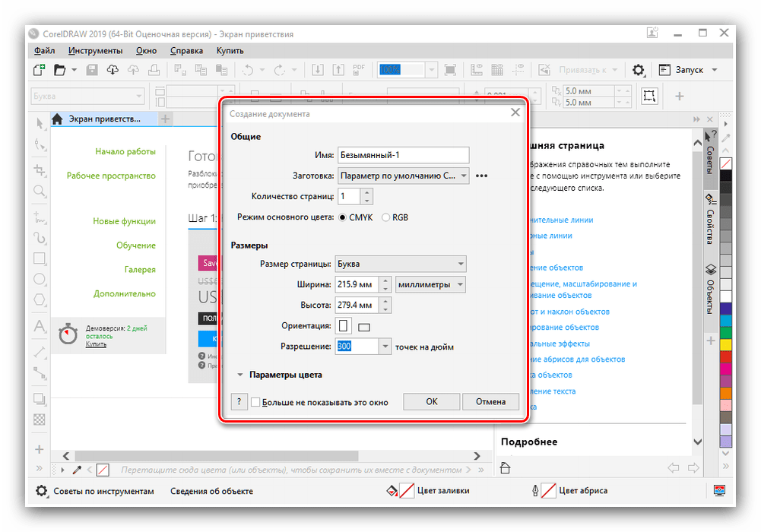
Task: Check 'Больше не показывать это окно' checkbox
Action: (255, 402)
